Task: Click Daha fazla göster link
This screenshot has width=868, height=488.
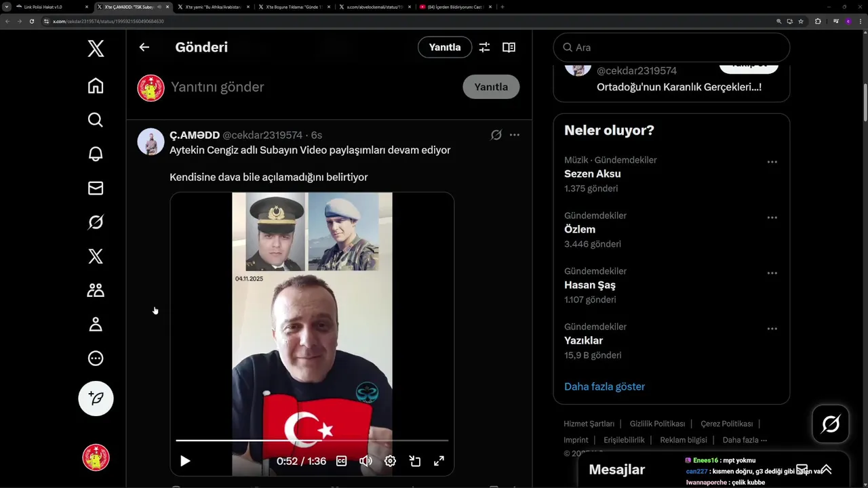Action: 604,386
